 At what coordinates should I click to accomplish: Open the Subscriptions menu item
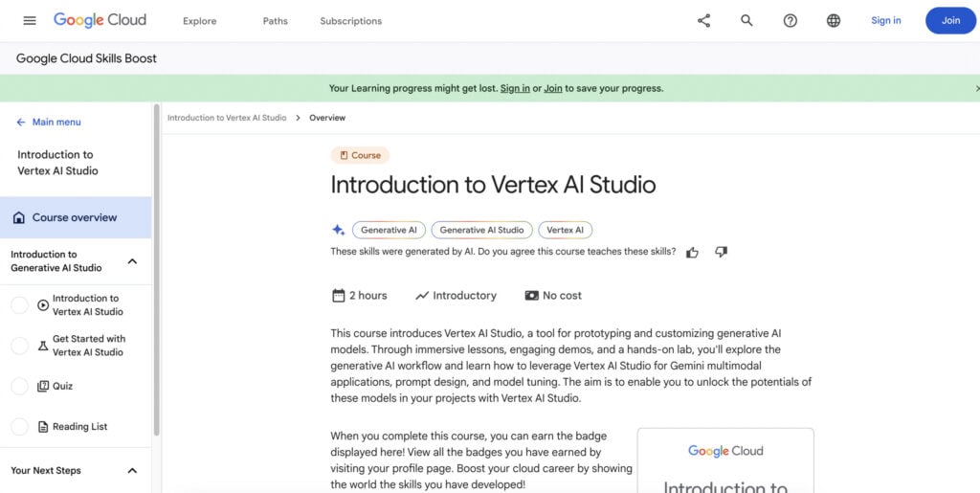click(x=350, y=21)
